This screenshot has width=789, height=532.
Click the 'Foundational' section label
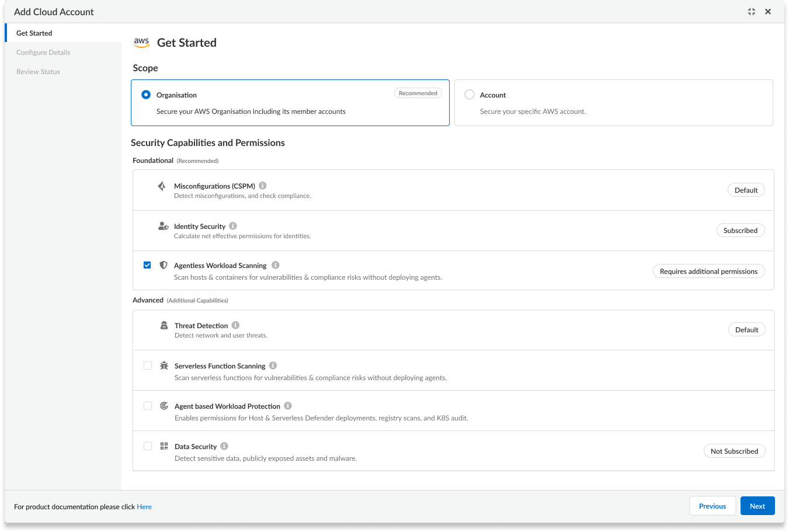click(153, 161)
